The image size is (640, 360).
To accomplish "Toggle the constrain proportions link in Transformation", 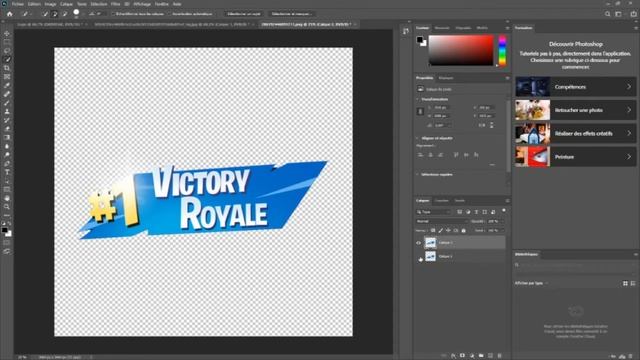I will tap(420, 111).
